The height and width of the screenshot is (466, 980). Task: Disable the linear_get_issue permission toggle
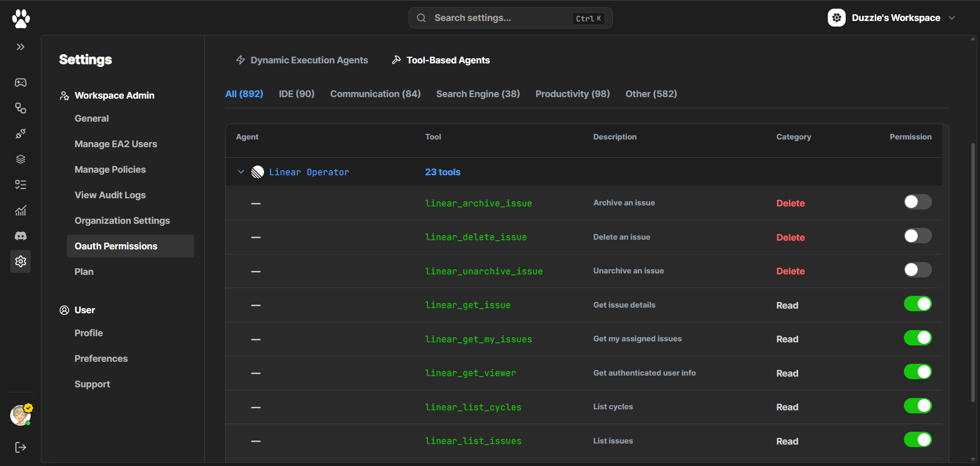tap(917, 304)
